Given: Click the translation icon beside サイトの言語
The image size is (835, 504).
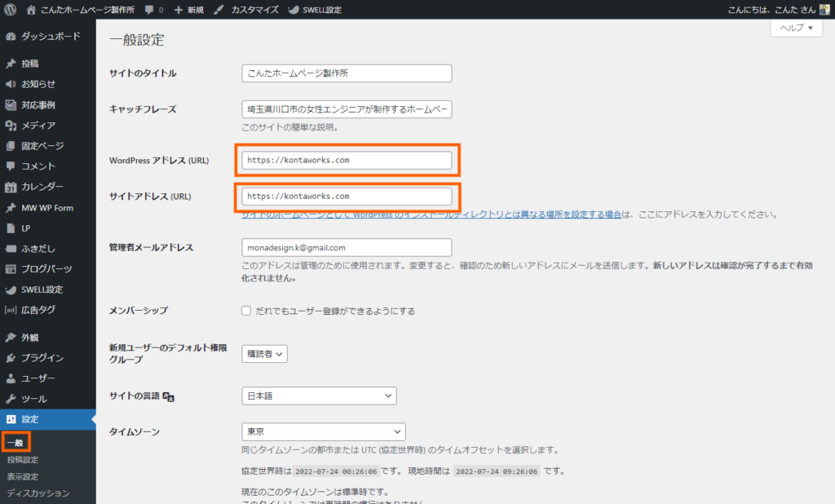Looking at the screenshot, I should tap(169, 396).
